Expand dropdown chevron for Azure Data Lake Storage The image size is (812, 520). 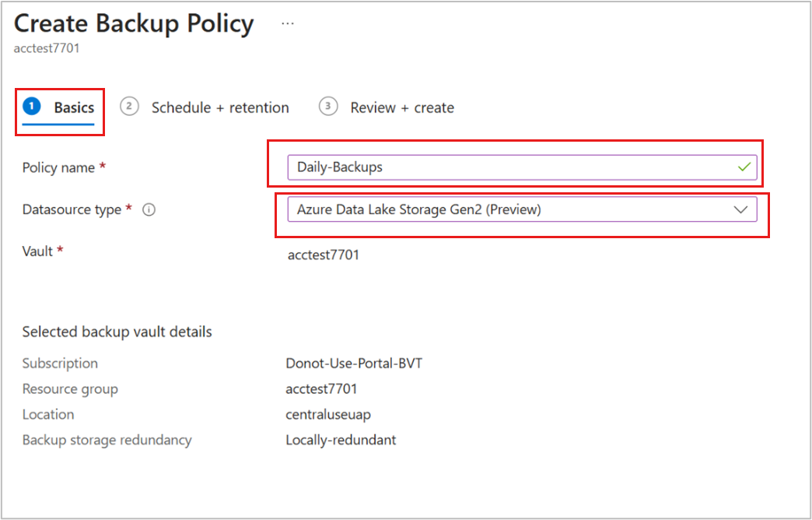tap(740, 209)
